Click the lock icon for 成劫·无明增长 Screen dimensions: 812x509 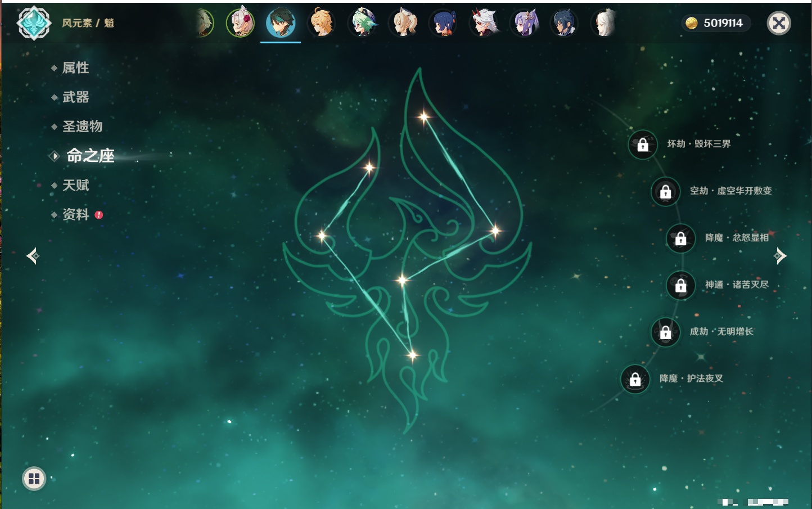pos(666,332)
